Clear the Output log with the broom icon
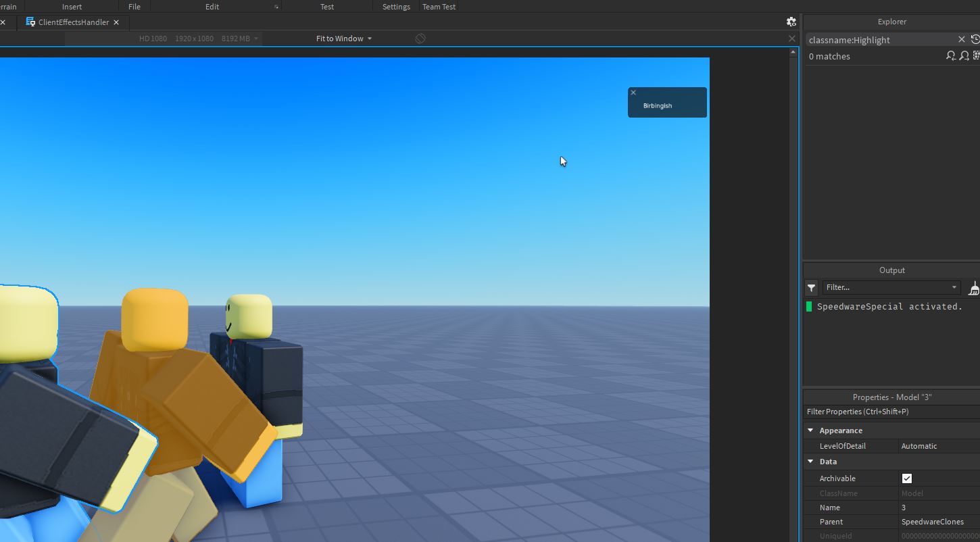The width and height of the screenshot is (980, 542). [975, 289]
